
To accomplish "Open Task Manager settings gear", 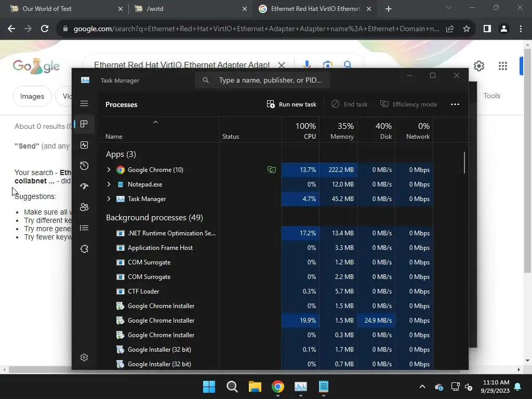I will [84, 357].
